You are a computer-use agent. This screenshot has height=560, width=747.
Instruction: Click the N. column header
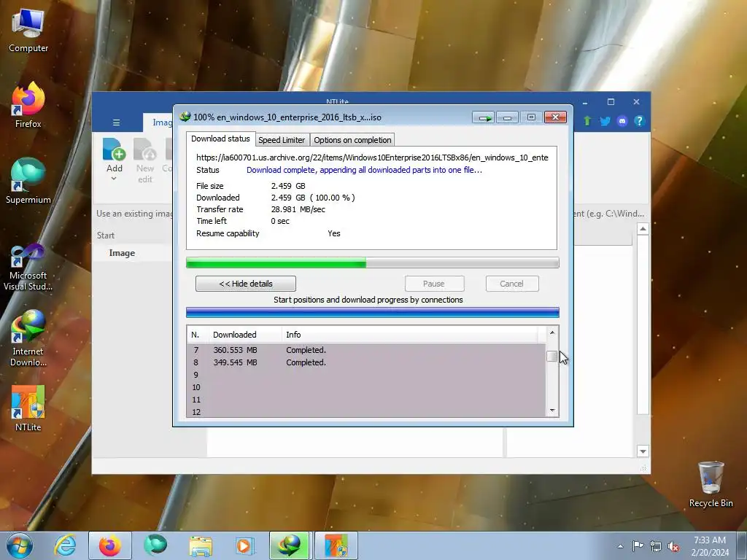click(197, 334)
